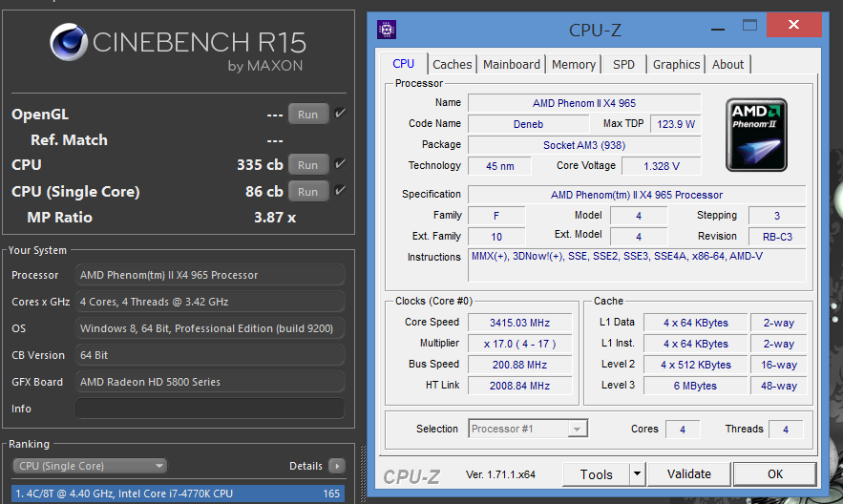Click the HT Link value 2008.84 MHz

520,386
